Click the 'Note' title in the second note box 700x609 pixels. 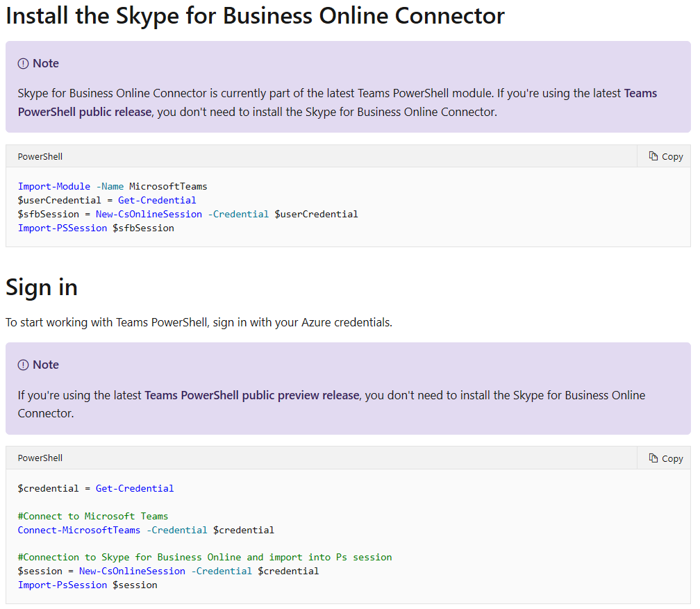[x=46, y=365]
